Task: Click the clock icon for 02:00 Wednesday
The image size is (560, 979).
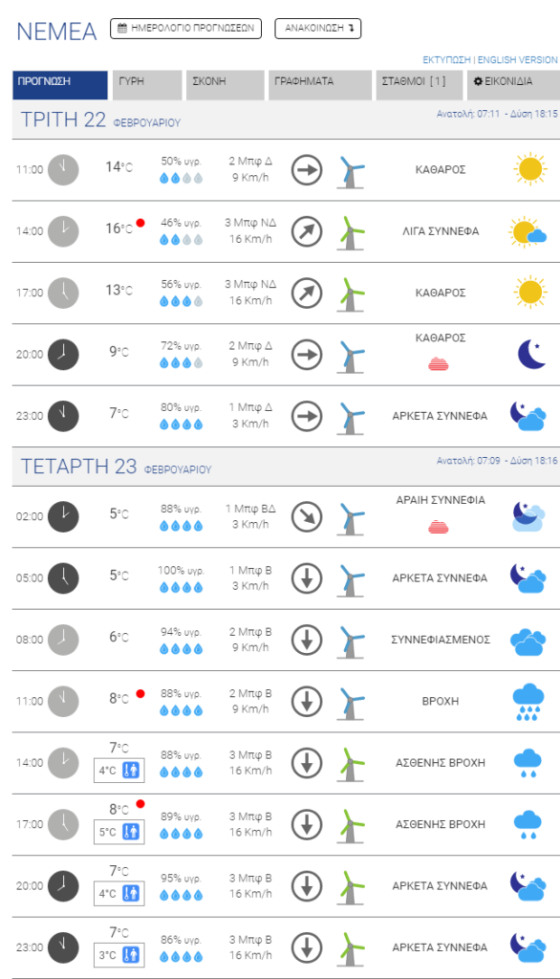Action: tap(63, 516)
